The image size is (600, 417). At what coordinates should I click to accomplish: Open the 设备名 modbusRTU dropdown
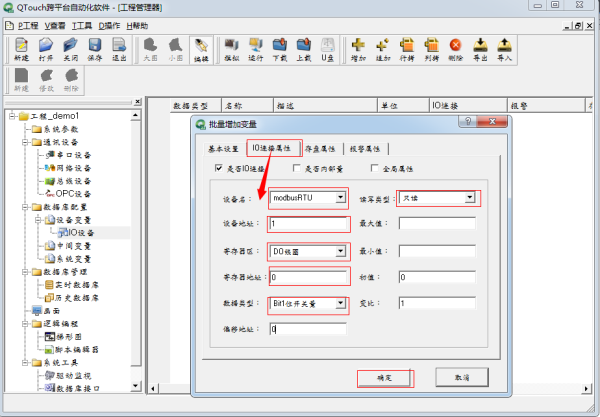click(342, 198)
